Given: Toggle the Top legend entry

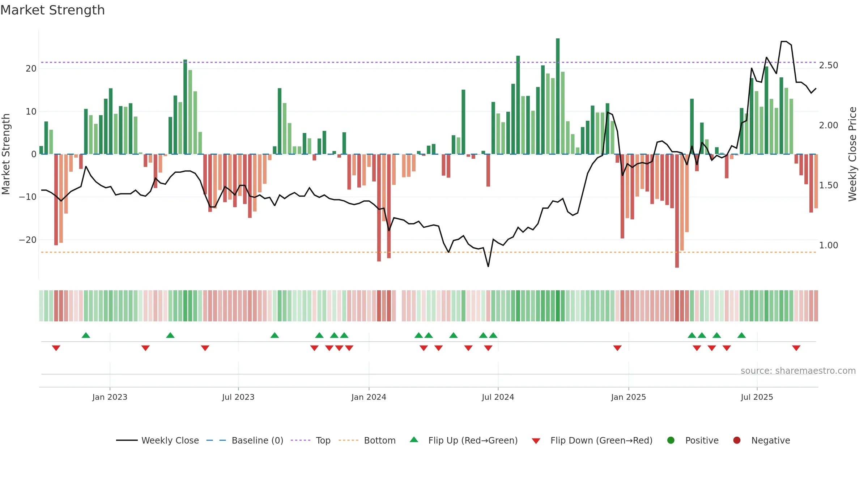Looking at the screenshot, I should pyautogui.click(x=311, y=440).
